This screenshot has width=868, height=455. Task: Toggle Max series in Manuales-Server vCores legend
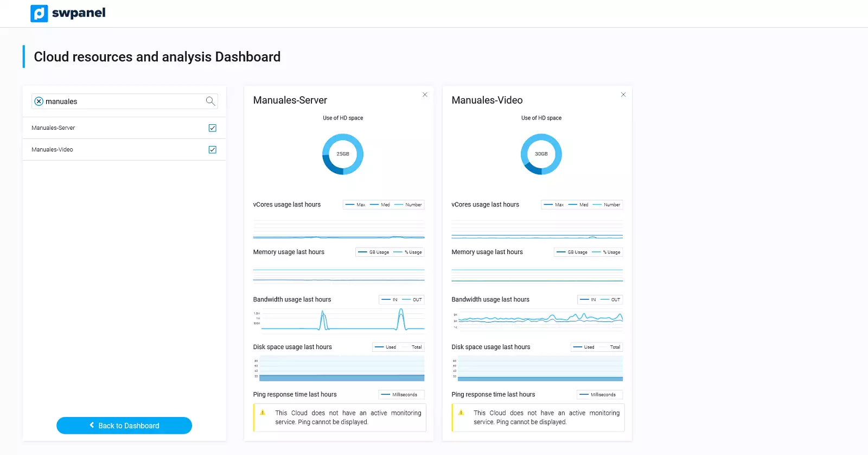[356, 205]
